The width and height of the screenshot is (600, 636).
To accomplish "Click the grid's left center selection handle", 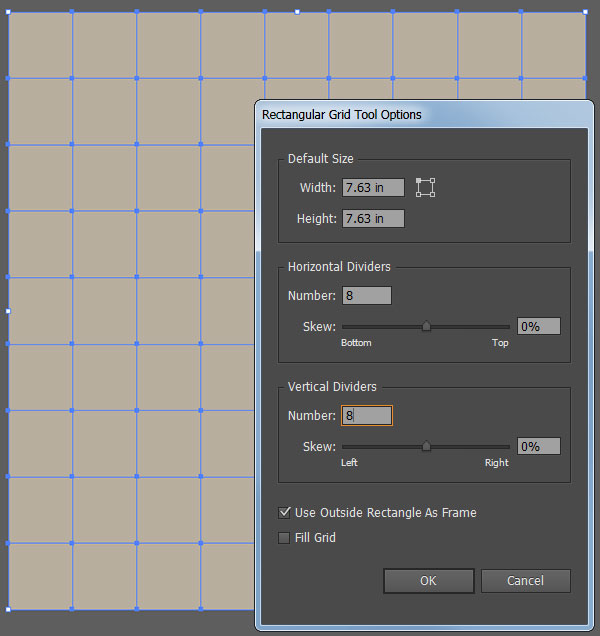I will click(8, 311).
